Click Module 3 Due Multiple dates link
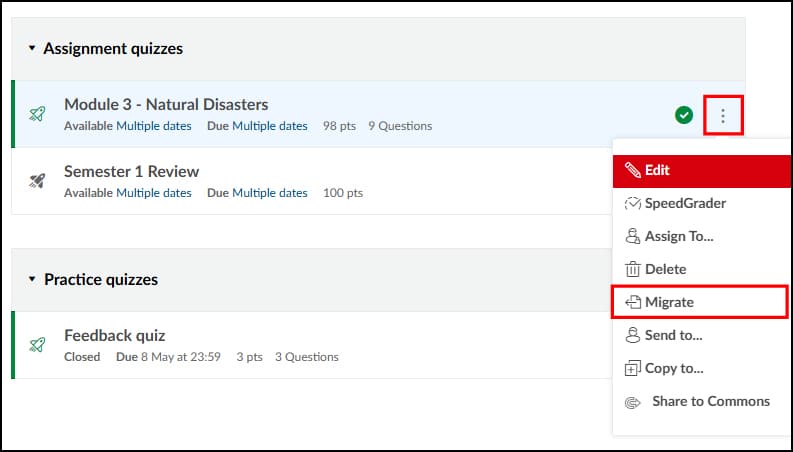Screen dimensions: 793x452 (x=270, y=126)
